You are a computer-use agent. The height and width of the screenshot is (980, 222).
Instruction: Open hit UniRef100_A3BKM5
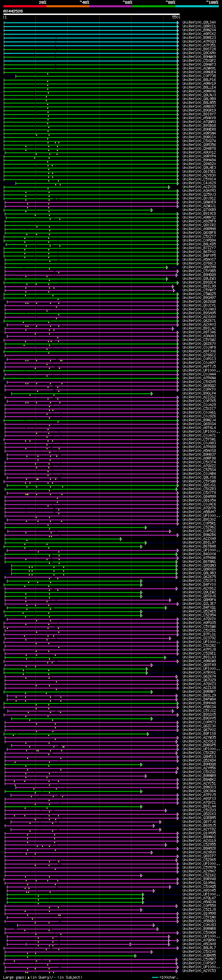(199, 956)
